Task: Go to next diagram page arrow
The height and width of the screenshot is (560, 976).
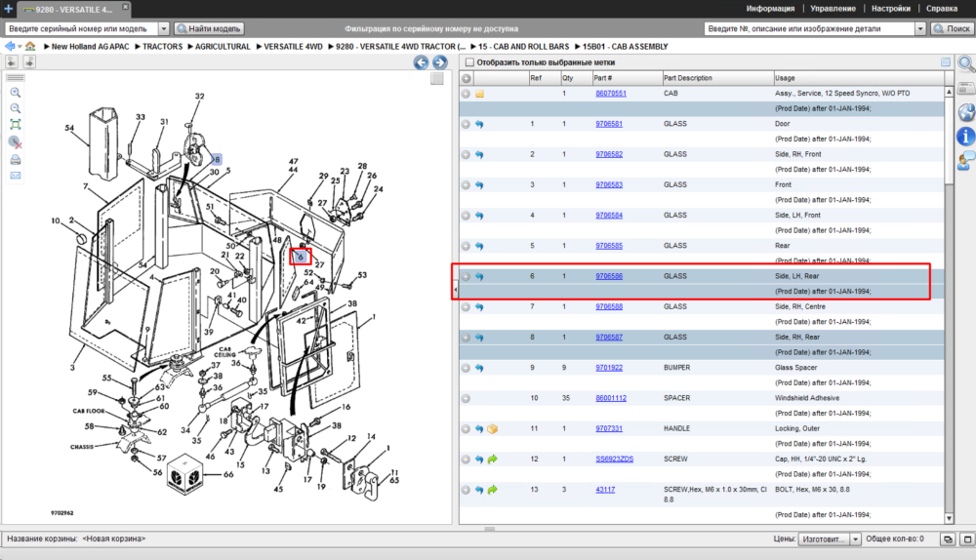Action: click(x=440, y=62)
